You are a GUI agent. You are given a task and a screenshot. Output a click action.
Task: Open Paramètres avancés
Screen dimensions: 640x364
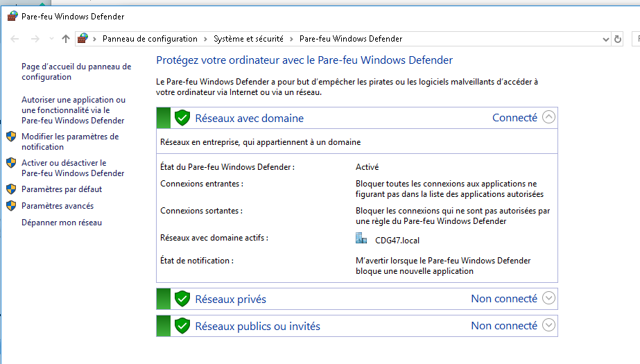click(x=58, y=206)
